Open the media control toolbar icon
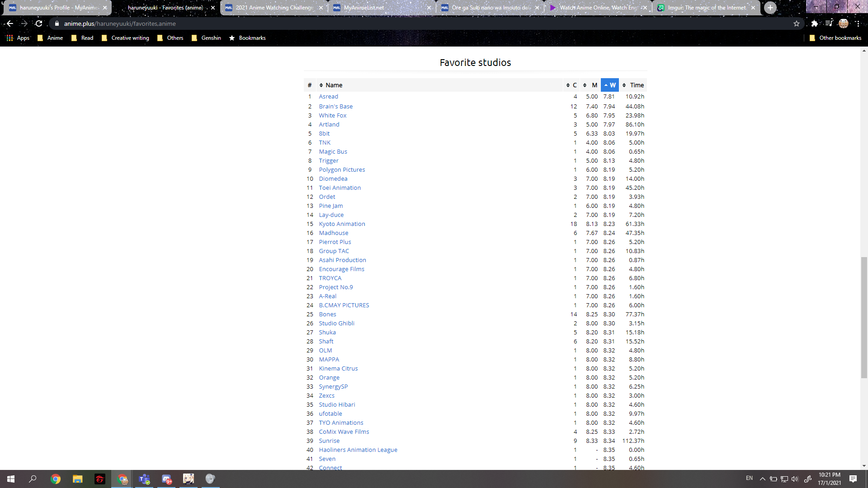 pos(829,23)
